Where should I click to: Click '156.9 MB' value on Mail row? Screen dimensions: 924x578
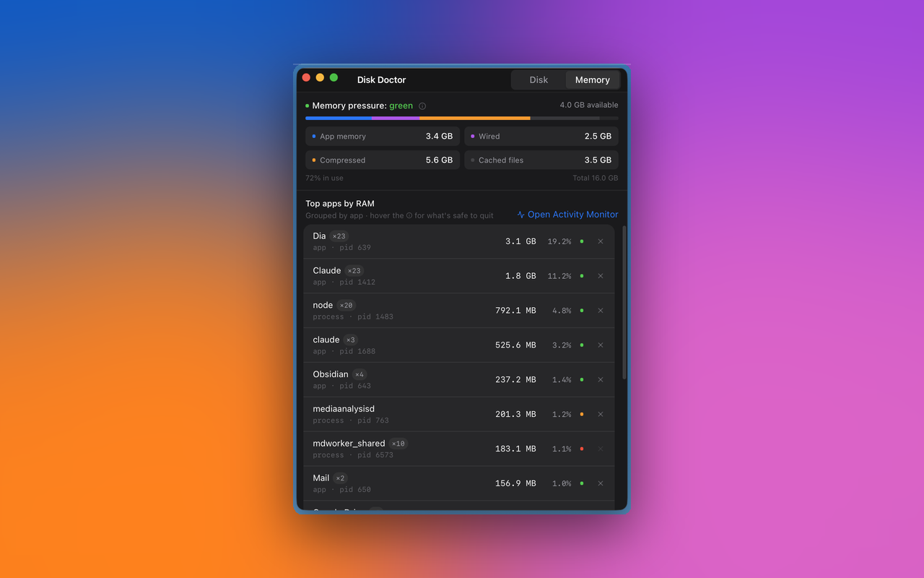tap(515, 483)
